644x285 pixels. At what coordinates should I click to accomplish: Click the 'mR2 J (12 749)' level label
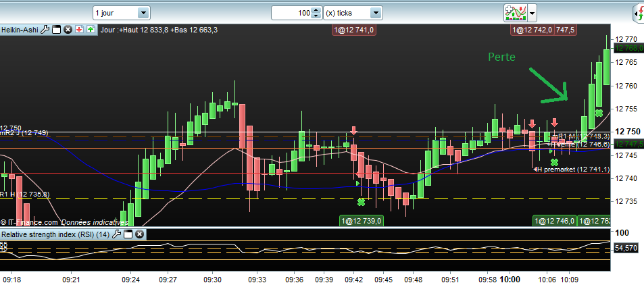24,133
